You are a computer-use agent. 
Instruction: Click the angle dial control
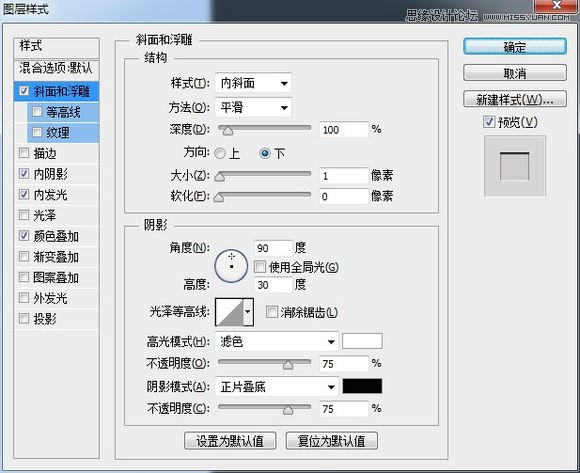[x=231, y=266]
